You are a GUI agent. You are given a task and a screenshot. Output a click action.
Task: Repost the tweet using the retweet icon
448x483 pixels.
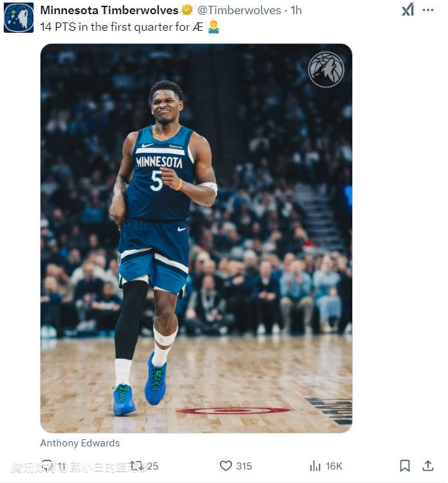click(136, 466)
